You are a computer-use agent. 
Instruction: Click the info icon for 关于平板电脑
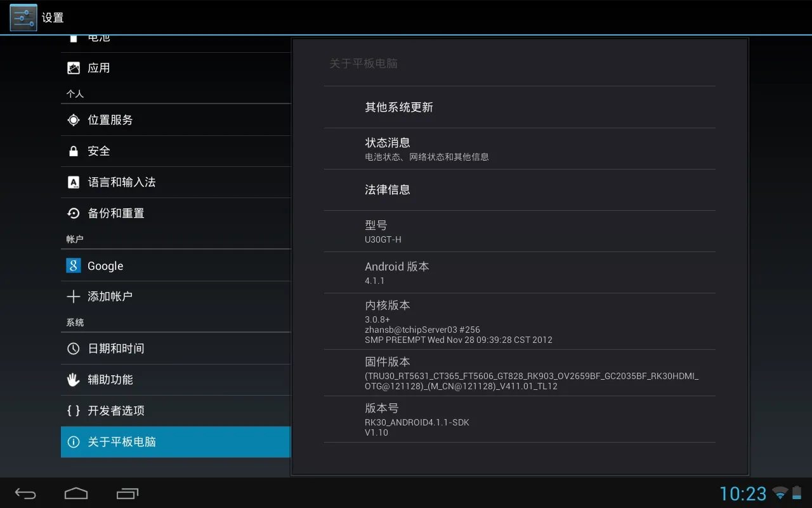[74, 442]
